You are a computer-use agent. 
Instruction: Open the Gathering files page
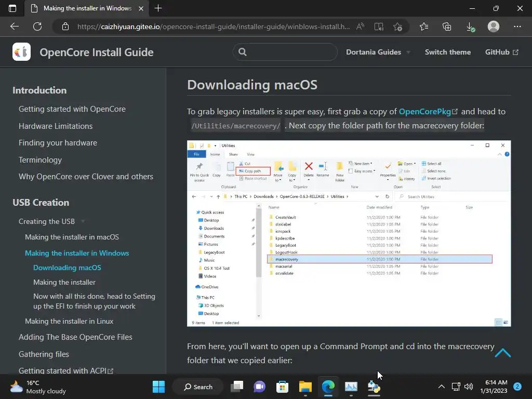tap(44, 354)
